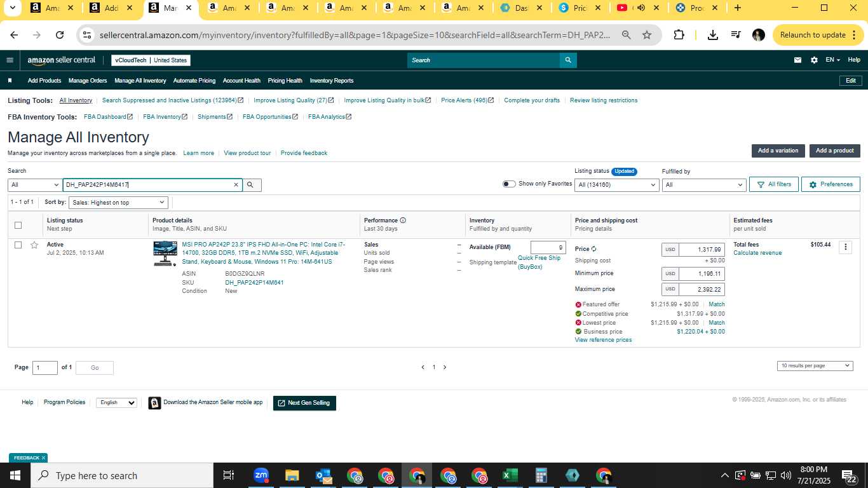Click the Maximum price input field
The height and width of the screenshot is (488, 868).
click(702, 290)
